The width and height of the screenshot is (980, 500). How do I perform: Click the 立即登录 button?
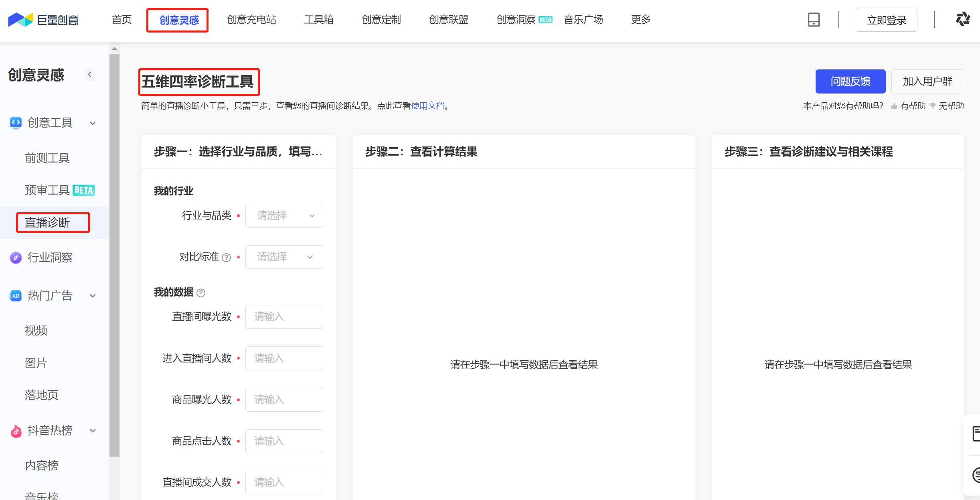coord(886,20)
